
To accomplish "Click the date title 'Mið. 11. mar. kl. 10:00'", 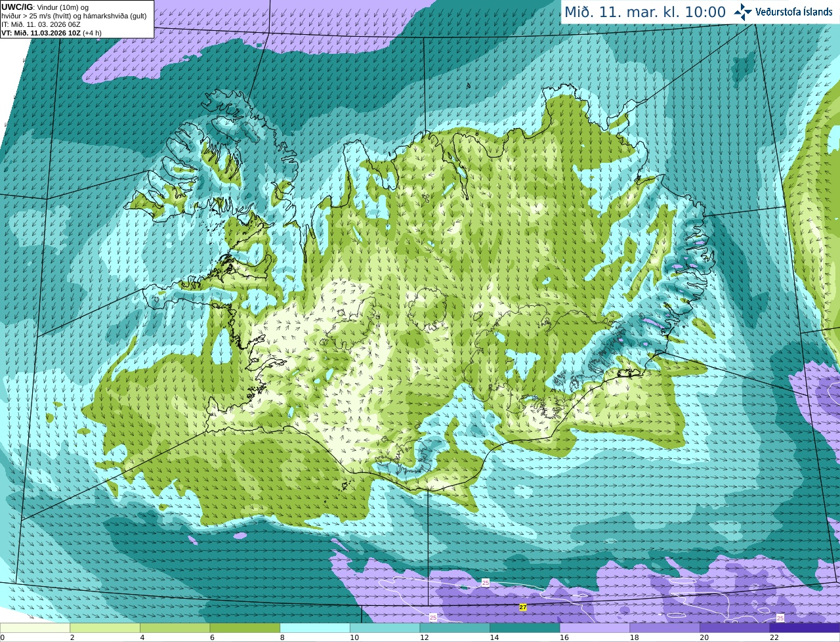I will coord(645,12).
